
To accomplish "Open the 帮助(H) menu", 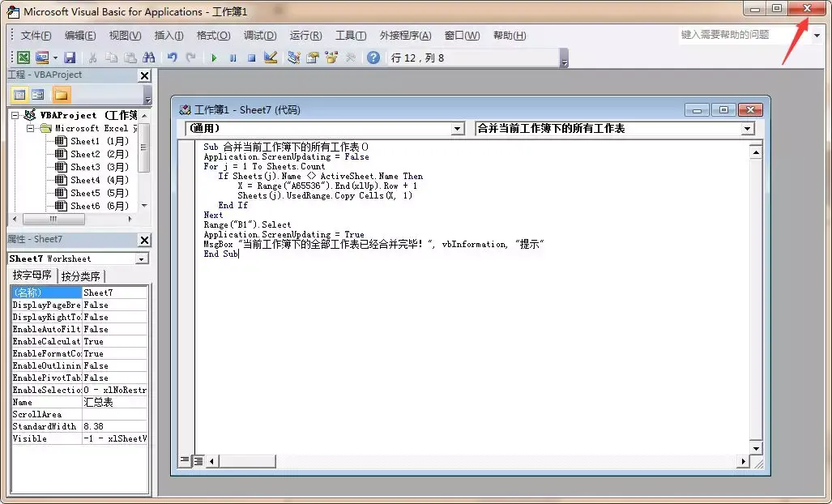I will (510, 36).
